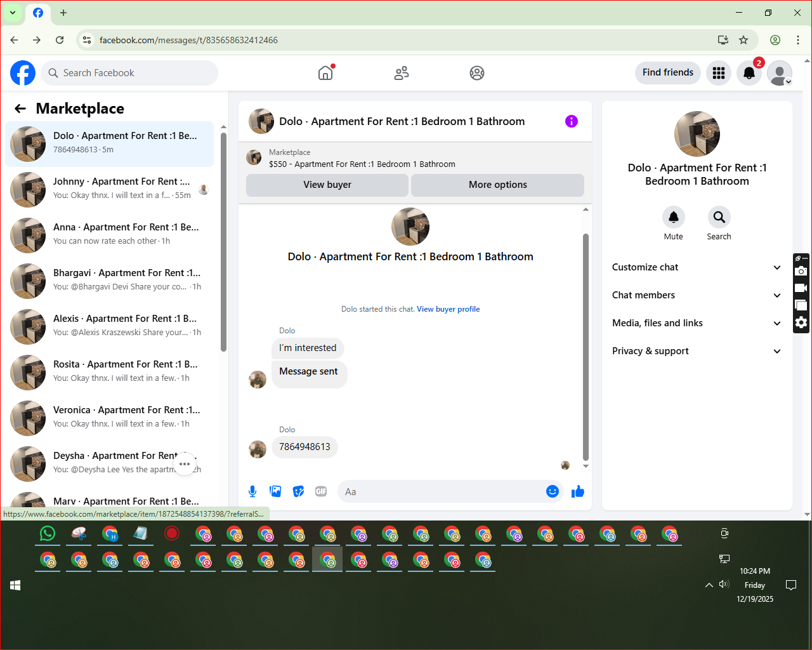Image resolution: width=812 pixels, height=650 pixels.
Task: Open the account profile avatar menu
Action: click(x=780, y=73)
